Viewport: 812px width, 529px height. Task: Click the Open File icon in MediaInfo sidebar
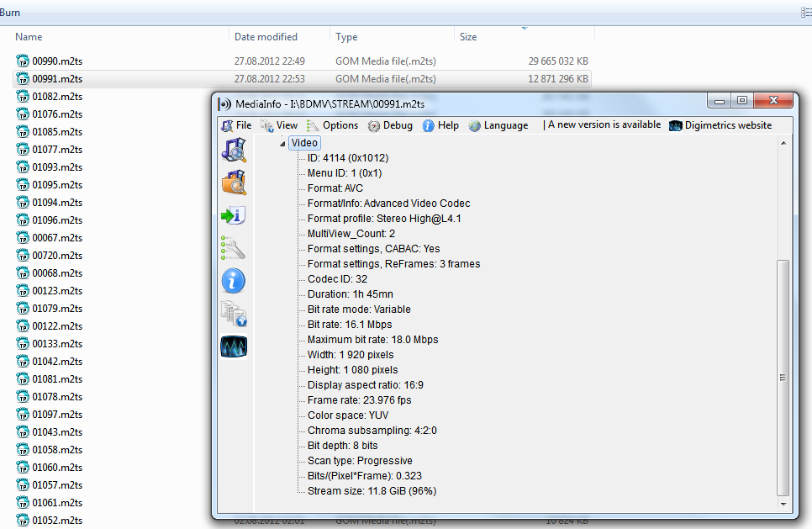point(234,151)
